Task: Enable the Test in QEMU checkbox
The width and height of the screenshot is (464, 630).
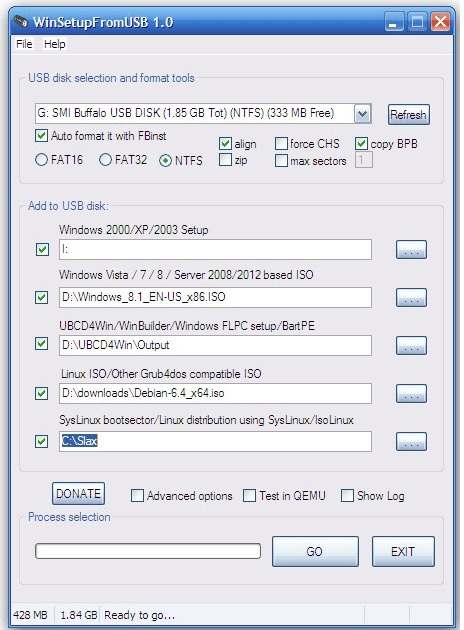Action: pyautogui.click(x=249, y=495)
